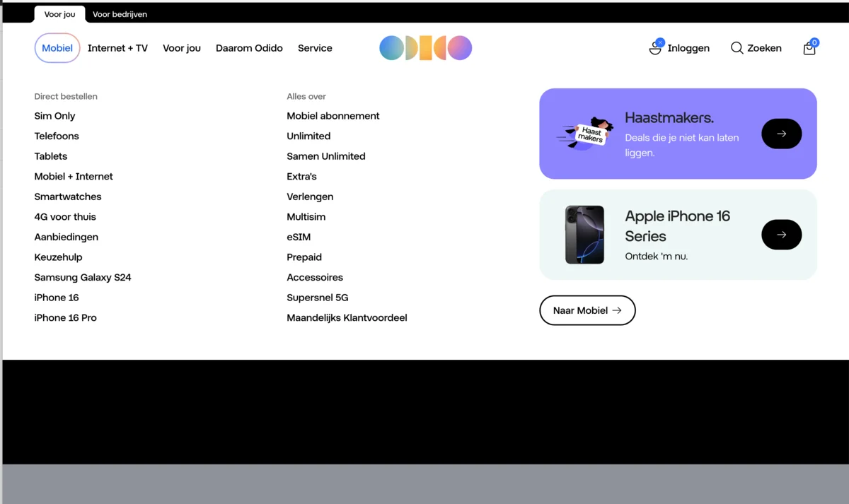
Task: Open the Samen Unlimited link
Action: (326, 156)
